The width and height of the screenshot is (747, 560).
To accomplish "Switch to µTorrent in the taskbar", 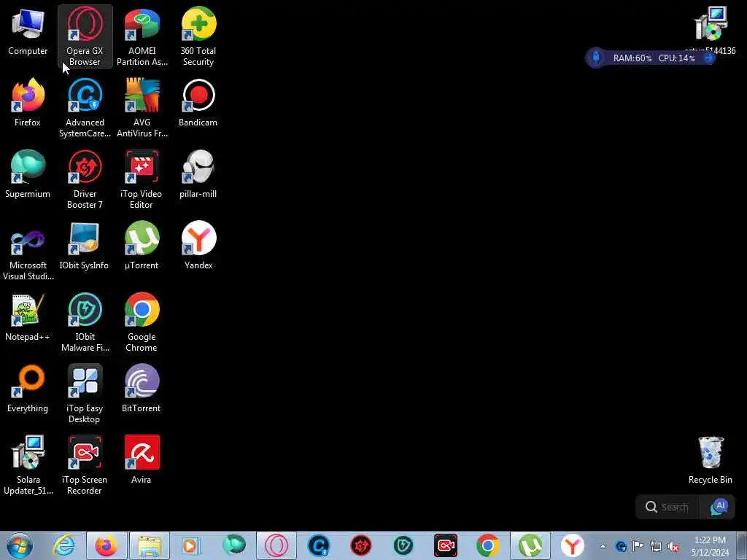I will pos(530,545).
